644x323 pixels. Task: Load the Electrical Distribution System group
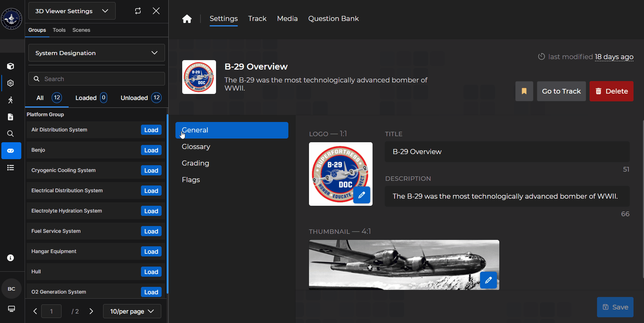151,191
